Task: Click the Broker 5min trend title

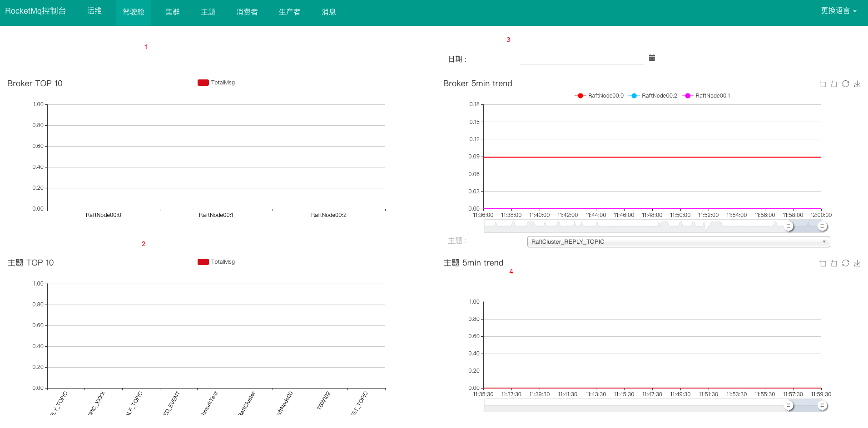Action: click(x=478, y=84)
